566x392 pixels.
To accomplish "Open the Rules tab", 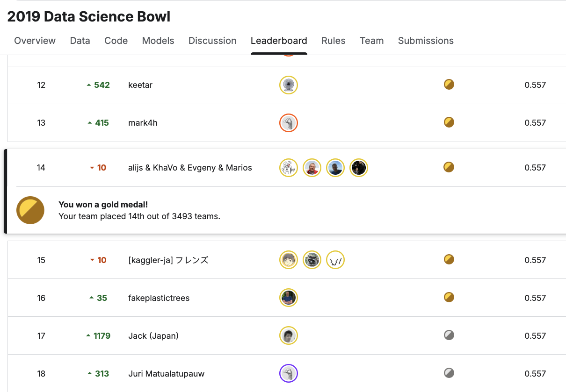I will coord(334,41).
